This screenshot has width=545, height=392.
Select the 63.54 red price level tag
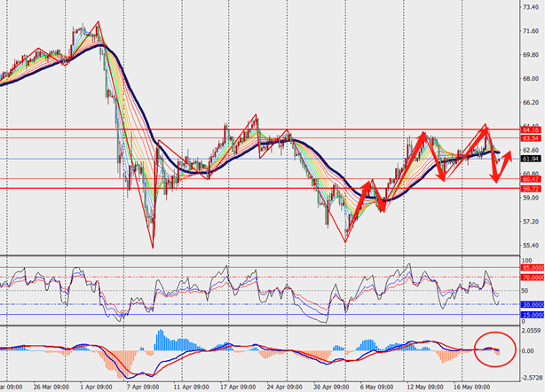pos(531,138)
